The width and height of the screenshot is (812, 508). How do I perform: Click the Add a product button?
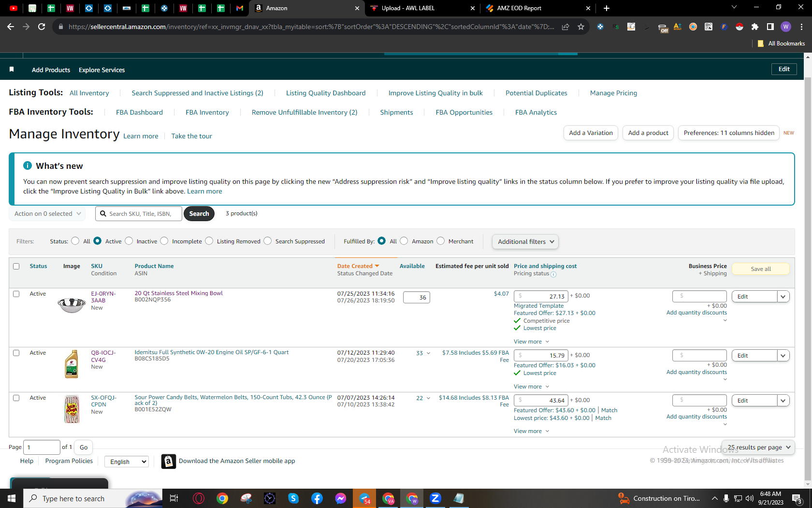click(648, 133)
